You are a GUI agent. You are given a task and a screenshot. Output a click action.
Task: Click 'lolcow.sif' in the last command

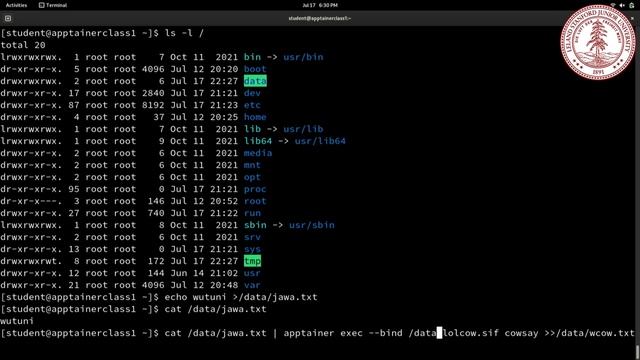(471, 333)
